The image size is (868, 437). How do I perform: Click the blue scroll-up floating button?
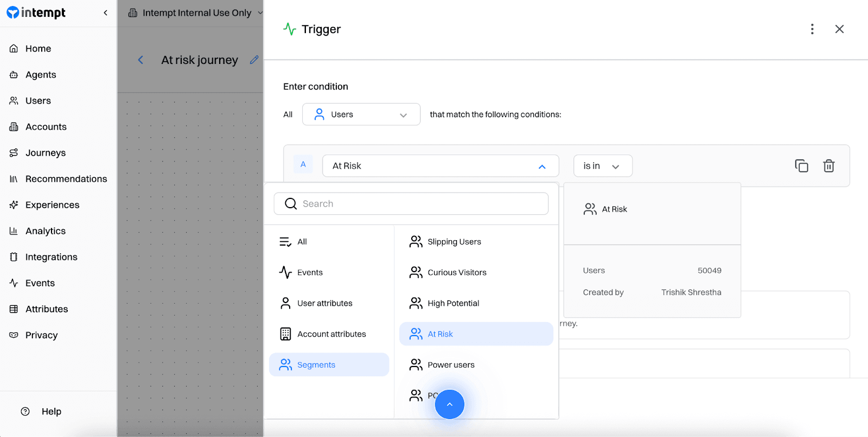click(449, 404)
